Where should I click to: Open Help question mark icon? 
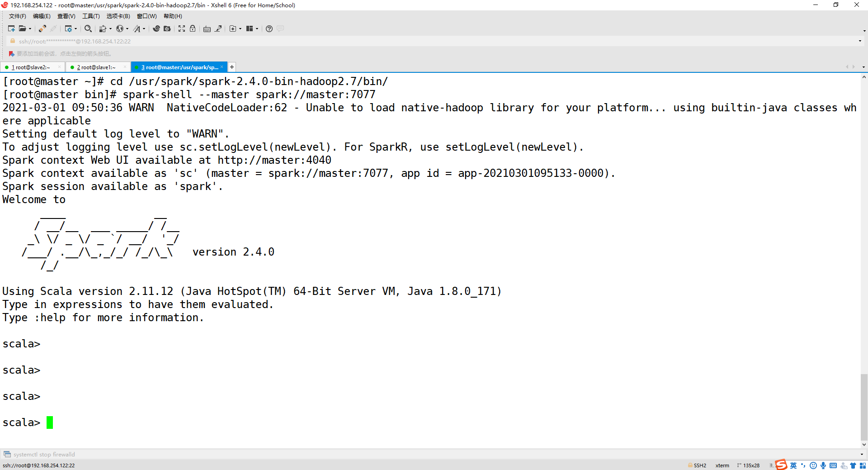click(269, 28)
